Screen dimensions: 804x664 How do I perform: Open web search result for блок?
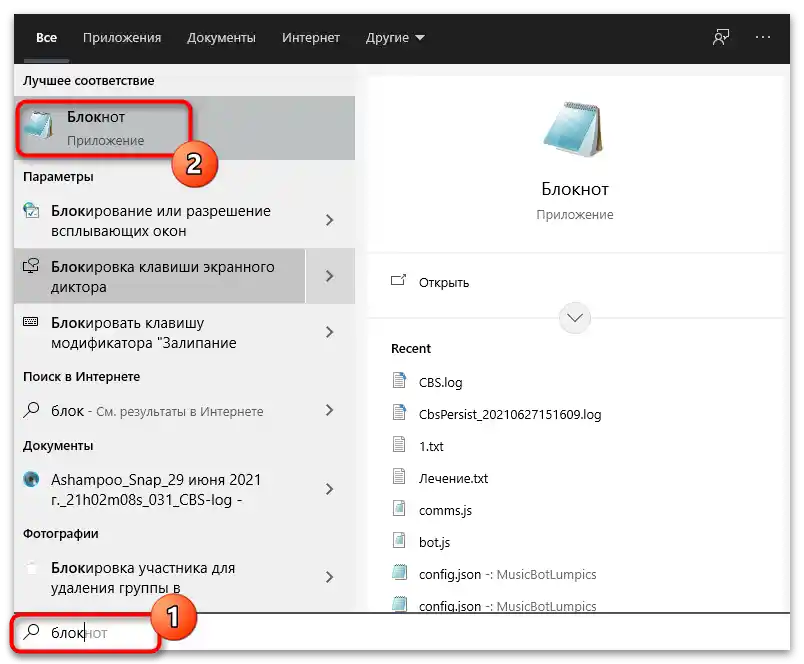tap(159, 411)
